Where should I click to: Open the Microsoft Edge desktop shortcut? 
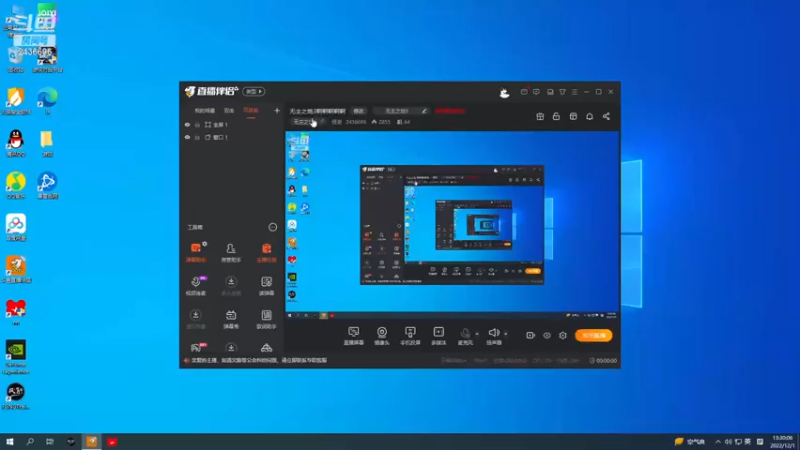pos(47,101)
